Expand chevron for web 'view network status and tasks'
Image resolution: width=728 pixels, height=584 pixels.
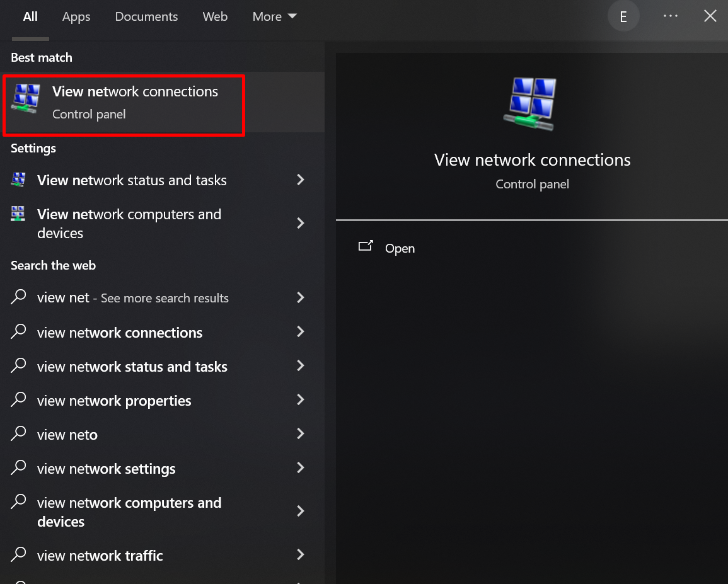[x=301, y=366]
